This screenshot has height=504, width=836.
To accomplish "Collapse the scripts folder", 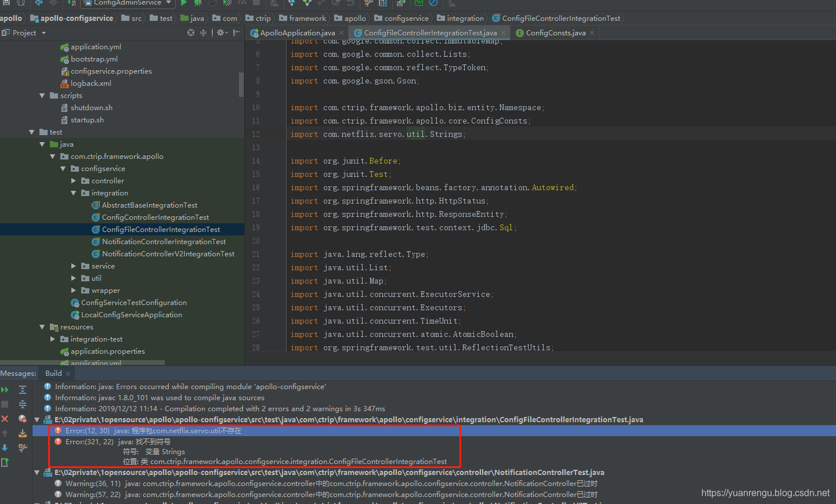I will click(42, 96).
